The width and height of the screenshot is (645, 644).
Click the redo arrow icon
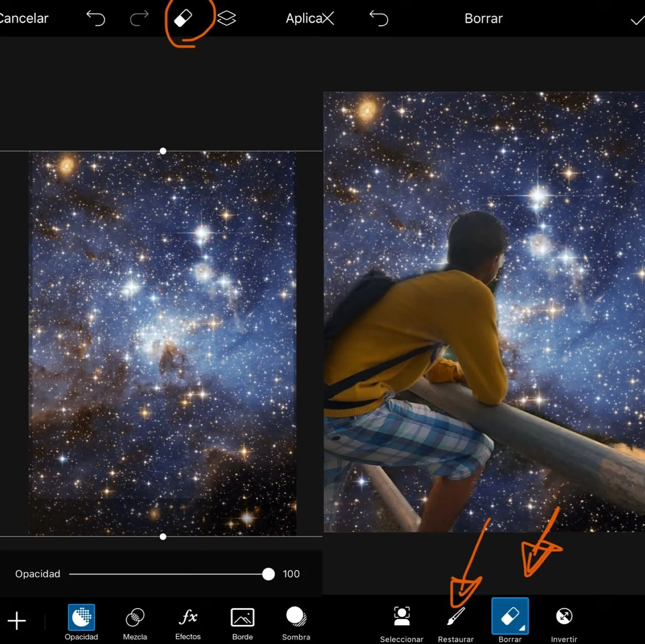[x=139, y=19]
